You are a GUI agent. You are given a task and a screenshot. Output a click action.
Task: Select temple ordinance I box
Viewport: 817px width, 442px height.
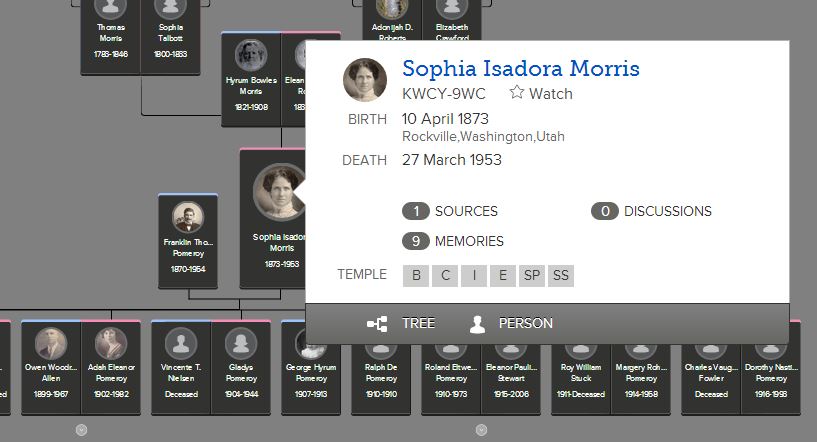tap(473, 276)
